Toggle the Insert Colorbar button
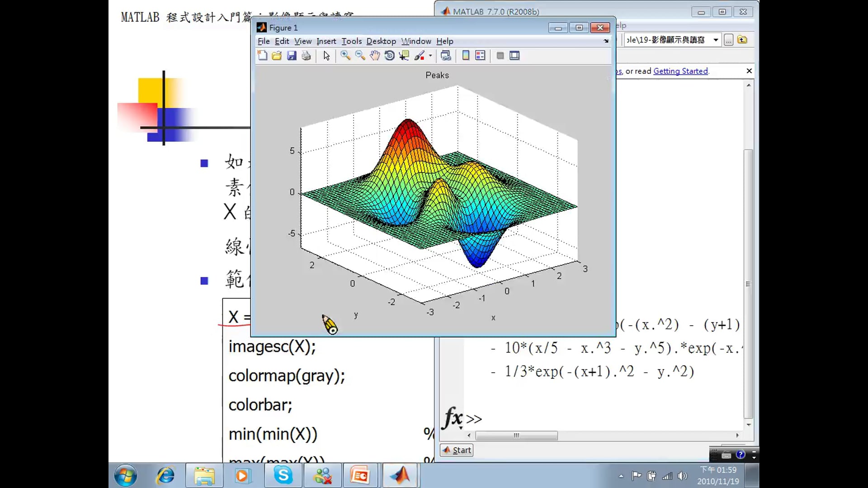Screen dimensions: 868x488 click(x=466, y=56)
